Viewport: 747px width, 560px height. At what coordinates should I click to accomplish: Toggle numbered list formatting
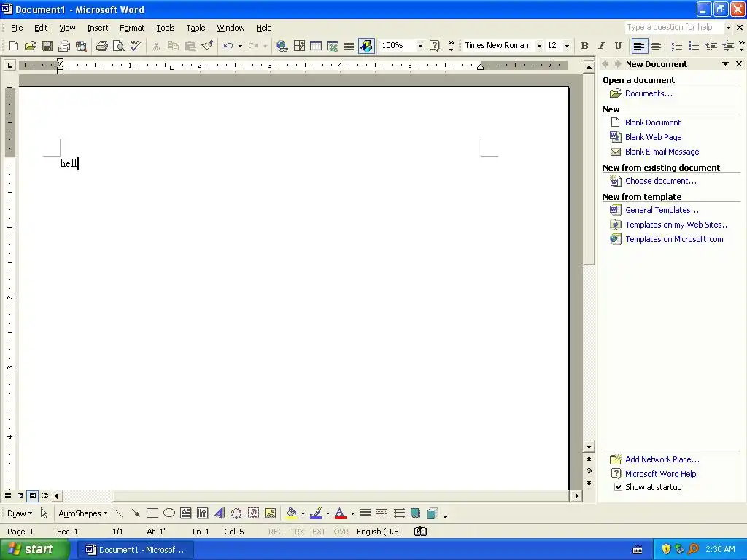pyautogui.click(x=676, y=46)
